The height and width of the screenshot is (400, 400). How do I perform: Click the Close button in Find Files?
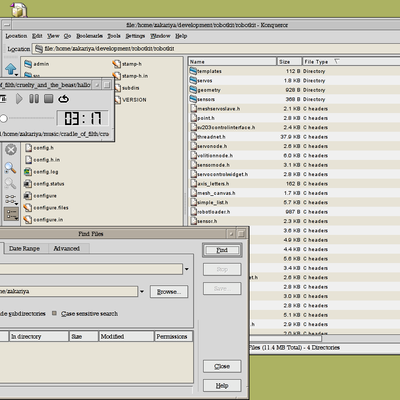click(222, 366)
